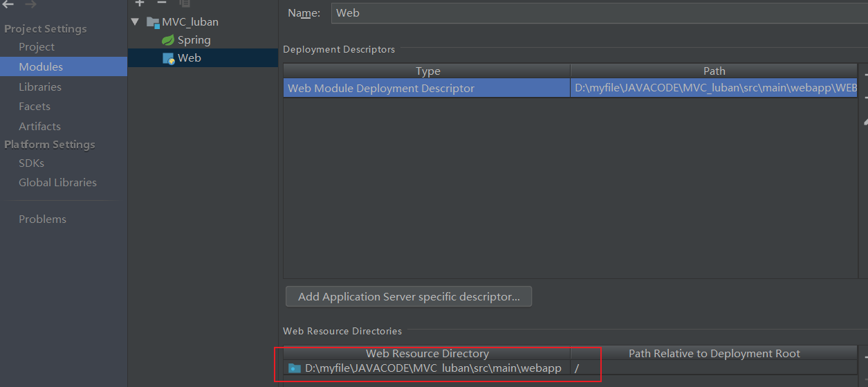This screenshot has height=387, width=868.
Task: Click the webapp folder icon
Action: click(295, 368)
